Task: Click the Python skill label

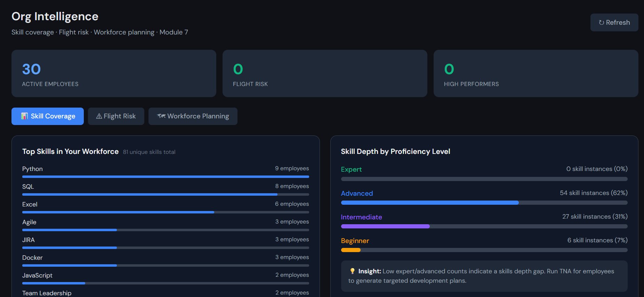Action: coord(32,169)
